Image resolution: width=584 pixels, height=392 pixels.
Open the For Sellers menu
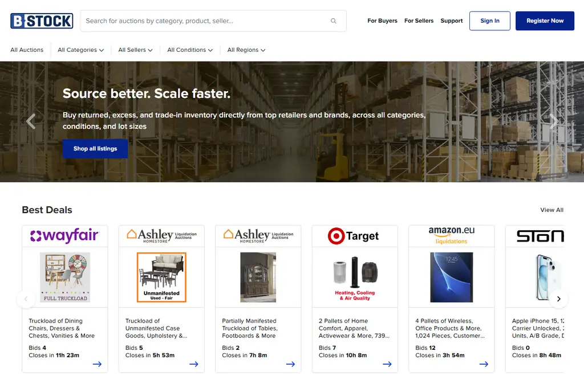(x=419, y=21)
